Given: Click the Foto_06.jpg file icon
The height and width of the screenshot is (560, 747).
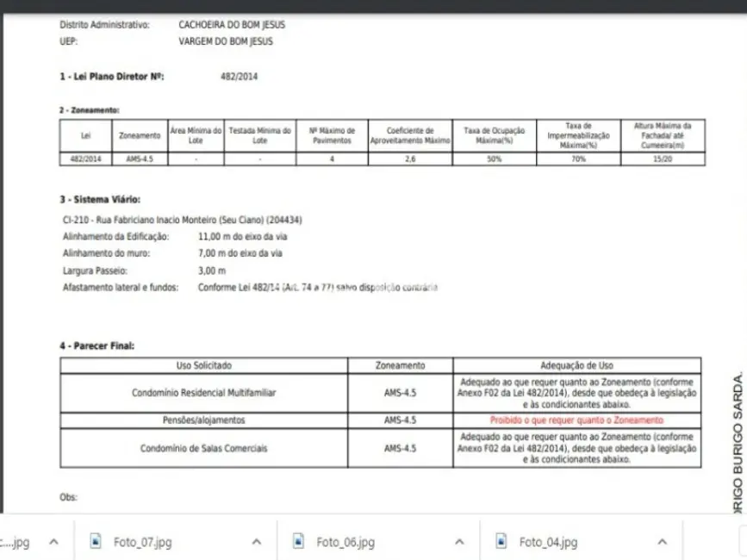Looking at the screenshot, I should point(299,542).
